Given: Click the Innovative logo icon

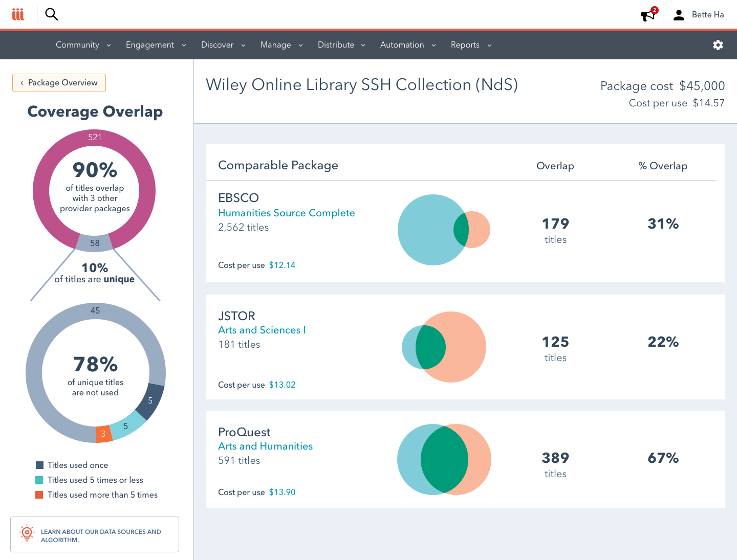Looking at the screenshot, I should point(18,14).
